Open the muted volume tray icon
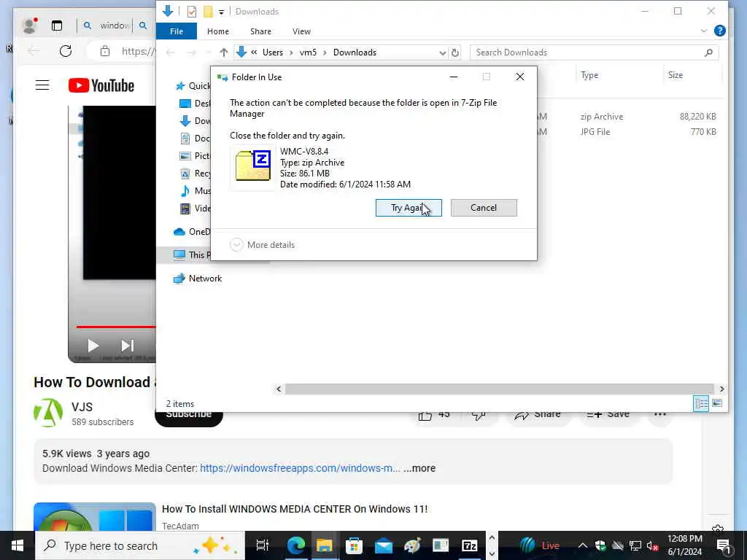This screenshot has height=560, width=747. pos(652,545)
